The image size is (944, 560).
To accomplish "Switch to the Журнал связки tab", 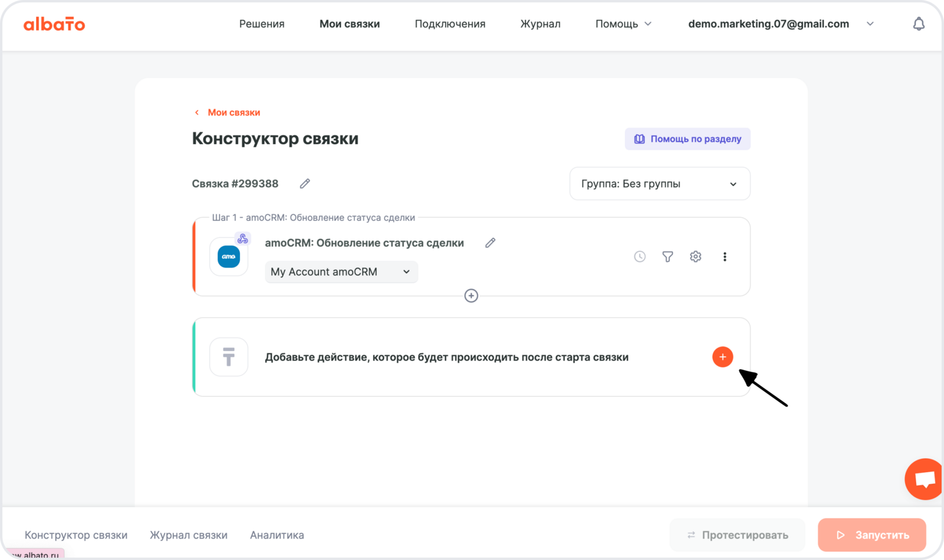I will pos(188,535).
